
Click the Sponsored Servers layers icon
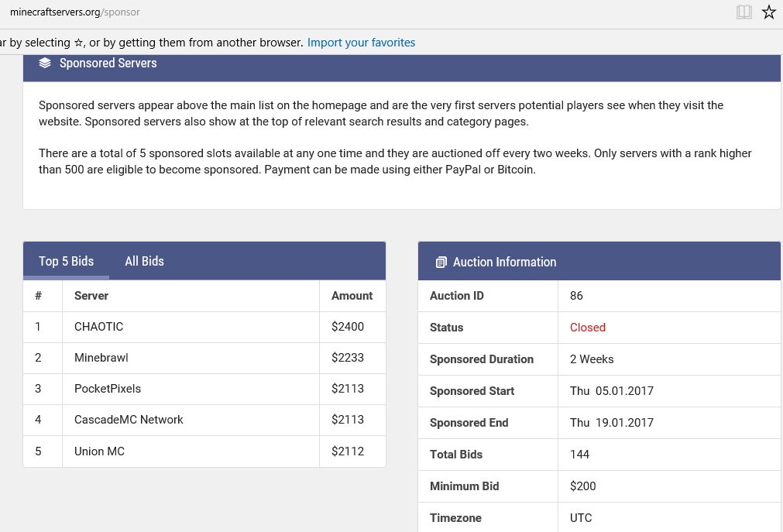(45, 63)
